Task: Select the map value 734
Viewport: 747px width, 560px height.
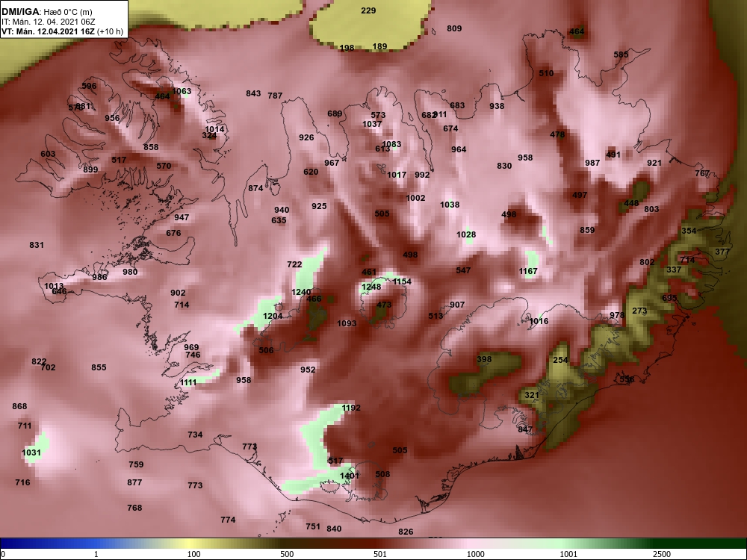Action: [195, 435]
